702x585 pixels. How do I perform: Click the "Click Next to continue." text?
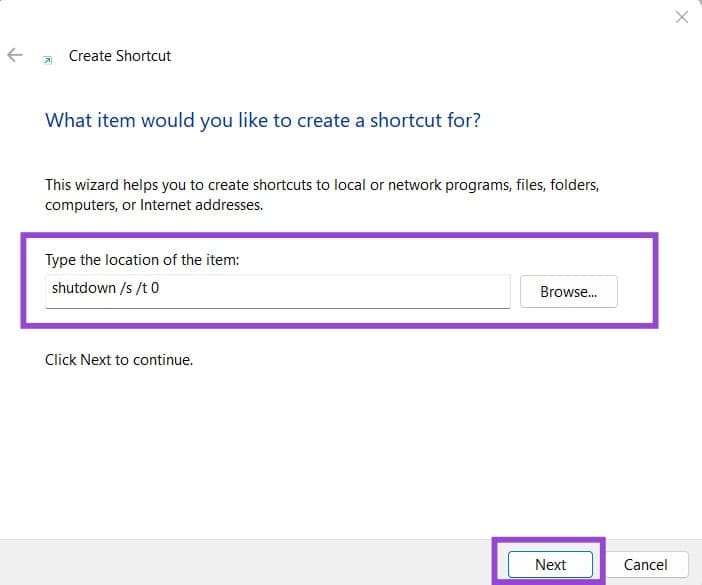tap(119, 359)
